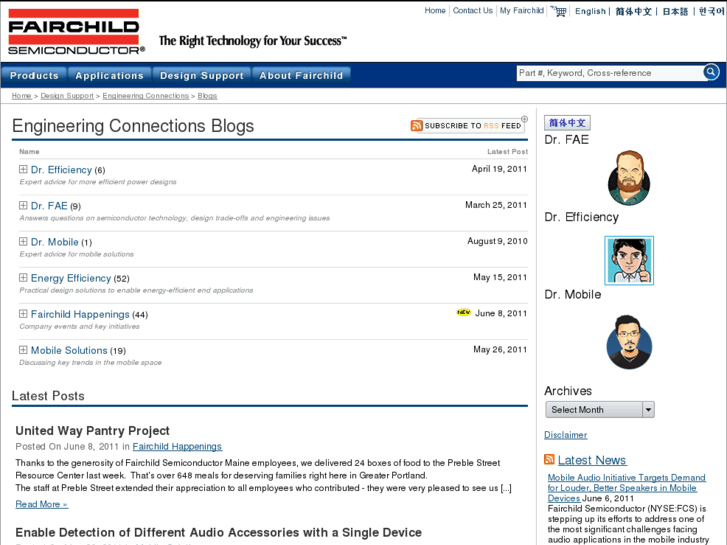The image size is (727, 545).
Task: Click the Chinese language button above Dr. FAE
Action: [567, 123]
